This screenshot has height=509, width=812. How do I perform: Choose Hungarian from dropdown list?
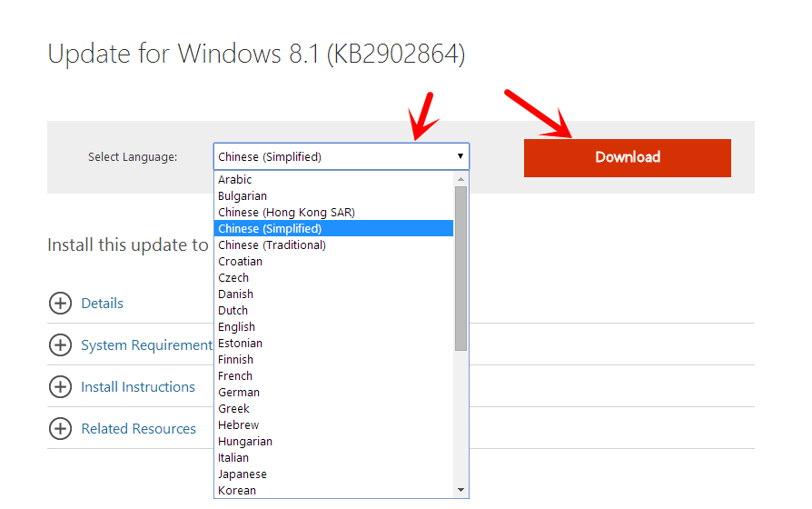point(333,442)
